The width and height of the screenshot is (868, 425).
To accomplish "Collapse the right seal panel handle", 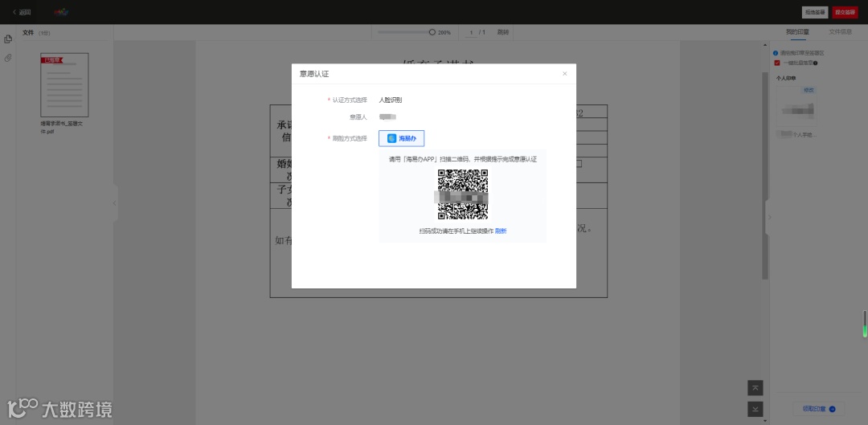I will tap(768, 217).
